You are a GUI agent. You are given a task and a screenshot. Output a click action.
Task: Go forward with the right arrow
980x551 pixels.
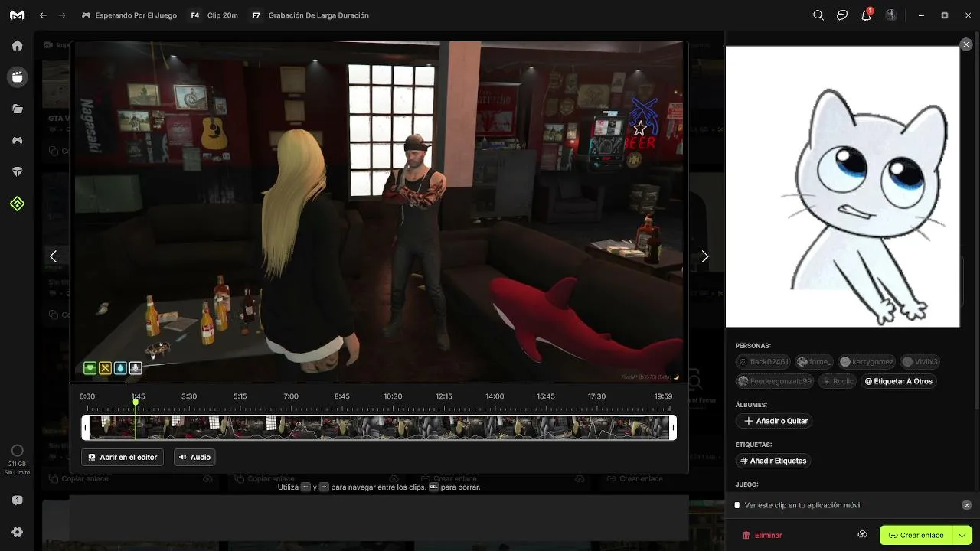tap(62, 15)
